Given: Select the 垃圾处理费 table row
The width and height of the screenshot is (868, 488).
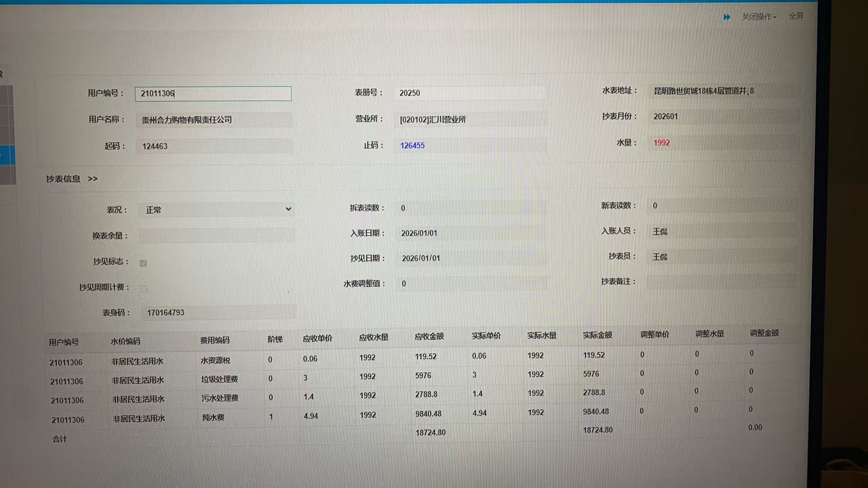Looking at the screenshot, I should (219, 379).
